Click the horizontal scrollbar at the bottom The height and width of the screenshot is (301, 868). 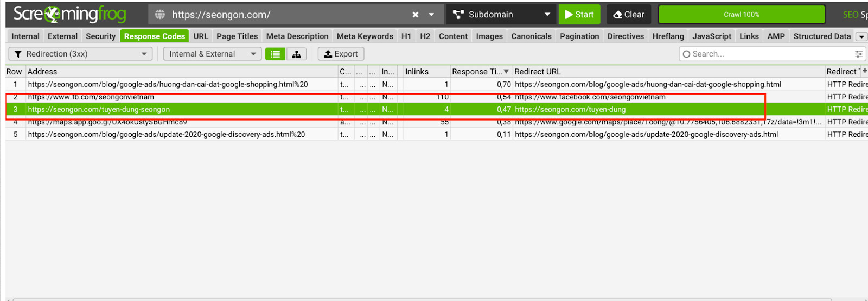point(422,299)
